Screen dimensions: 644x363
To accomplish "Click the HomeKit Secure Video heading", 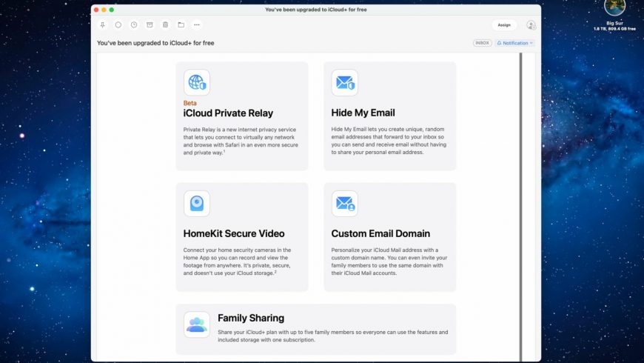I will click(x=234, y=233).
